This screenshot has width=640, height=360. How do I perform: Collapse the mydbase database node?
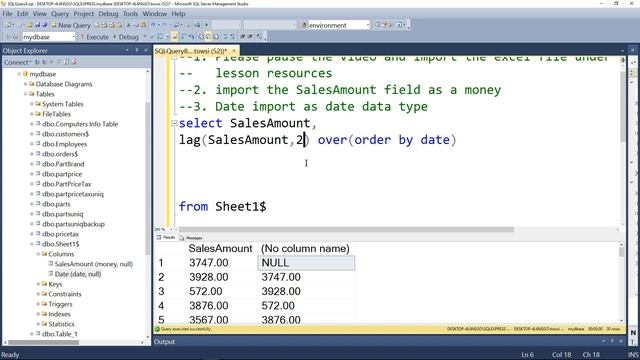[19, 74]
